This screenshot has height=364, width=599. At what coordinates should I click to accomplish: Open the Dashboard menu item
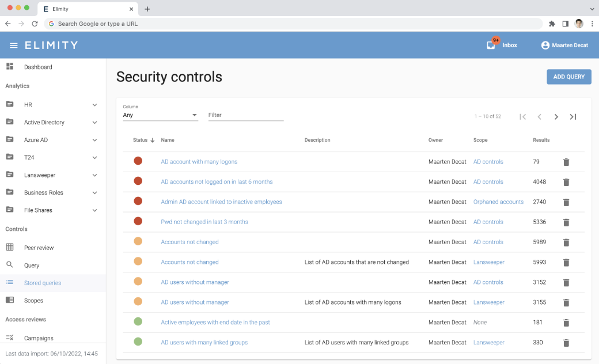tap(53, 67)
